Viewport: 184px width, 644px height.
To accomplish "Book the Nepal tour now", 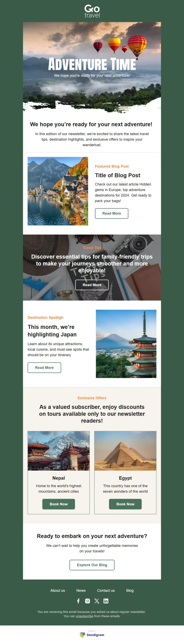I will click(x=59, y=504).
